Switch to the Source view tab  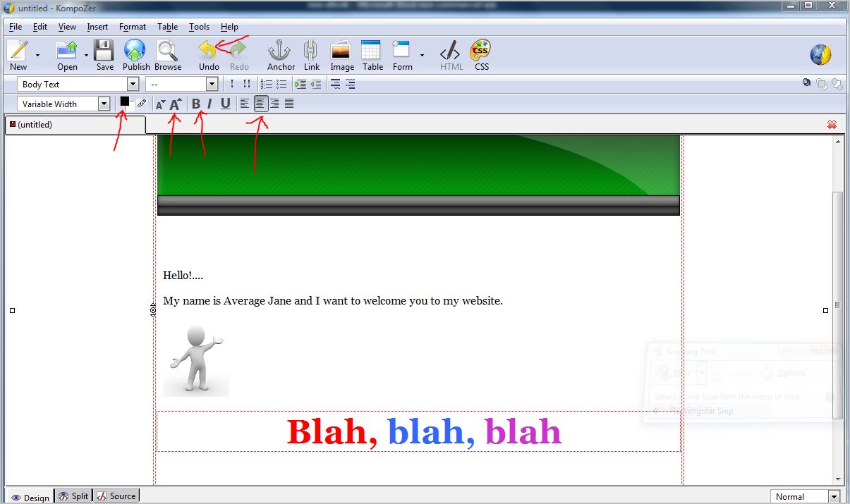click(117, 496)
